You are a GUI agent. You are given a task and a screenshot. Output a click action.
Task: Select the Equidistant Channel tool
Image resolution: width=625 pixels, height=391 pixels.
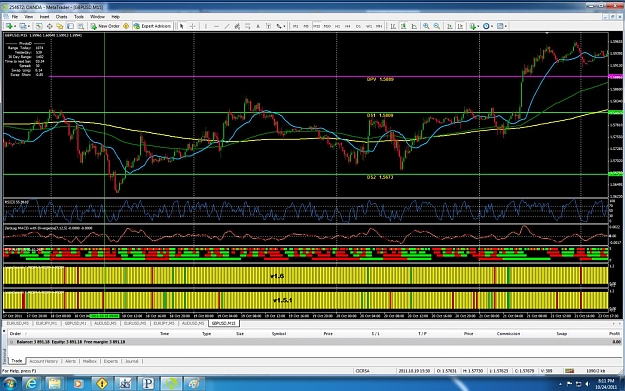click(x=237, y=26)
